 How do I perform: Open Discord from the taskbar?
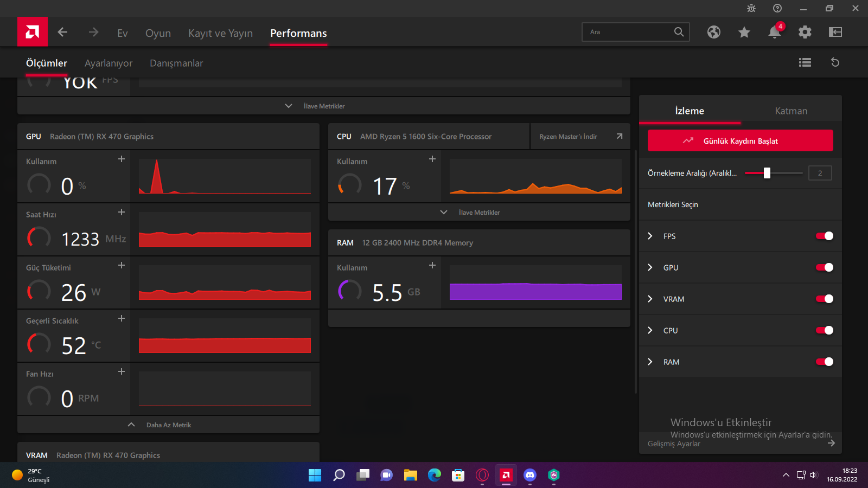coord(530,476)
